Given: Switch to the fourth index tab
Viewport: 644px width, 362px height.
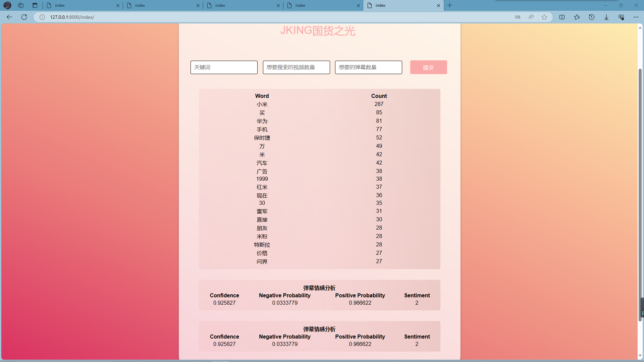Looking at the screenshot, I should click(x=323, y=5).
